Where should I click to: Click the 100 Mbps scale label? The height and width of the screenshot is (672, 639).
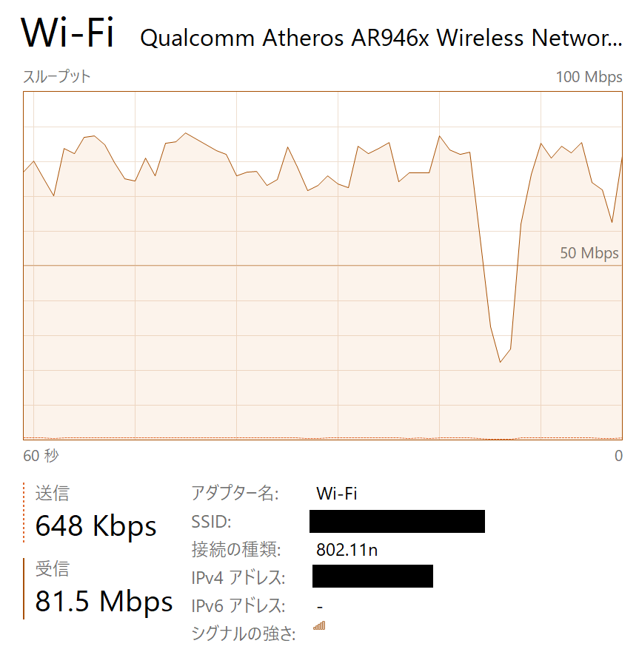(589, 77)
